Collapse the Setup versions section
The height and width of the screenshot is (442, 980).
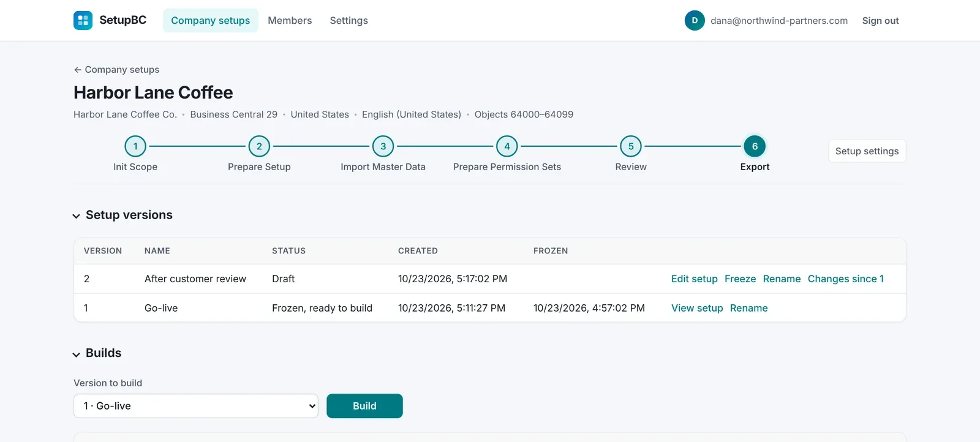click(x=77, y=215)
